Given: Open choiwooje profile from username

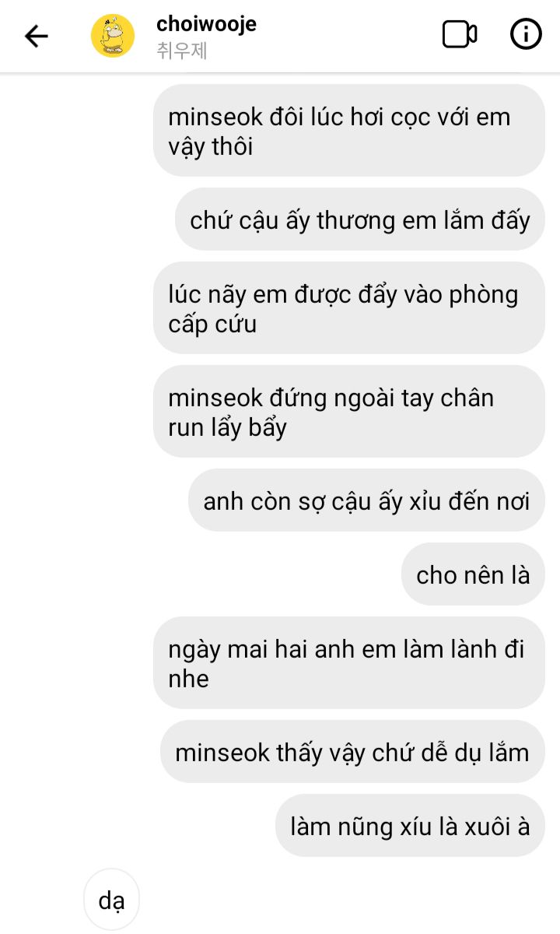Looking at the screenshot, I should [x=206, y=24].
